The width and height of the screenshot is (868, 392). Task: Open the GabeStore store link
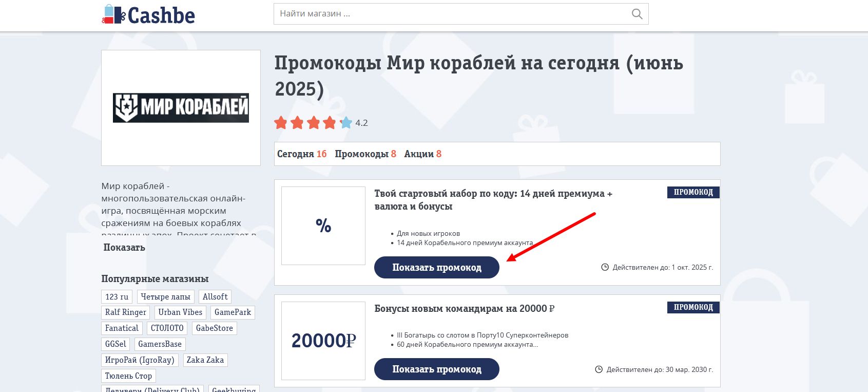(x=215, y=328)
